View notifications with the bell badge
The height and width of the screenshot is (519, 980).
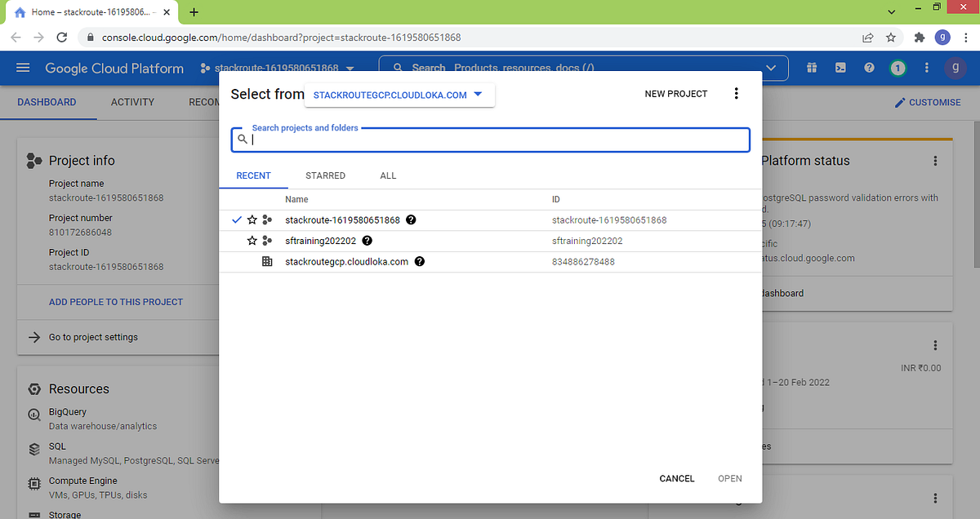coord(898,68)
